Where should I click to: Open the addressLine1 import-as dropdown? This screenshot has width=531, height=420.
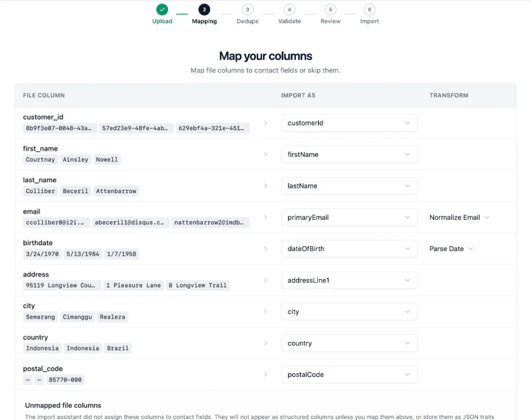(x=349, y=280)
